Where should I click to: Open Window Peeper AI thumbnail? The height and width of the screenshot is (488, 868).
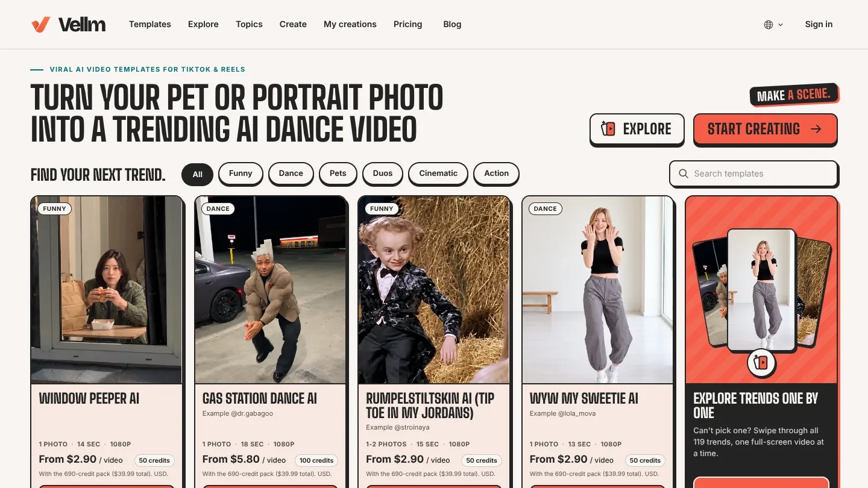point(106,290)
